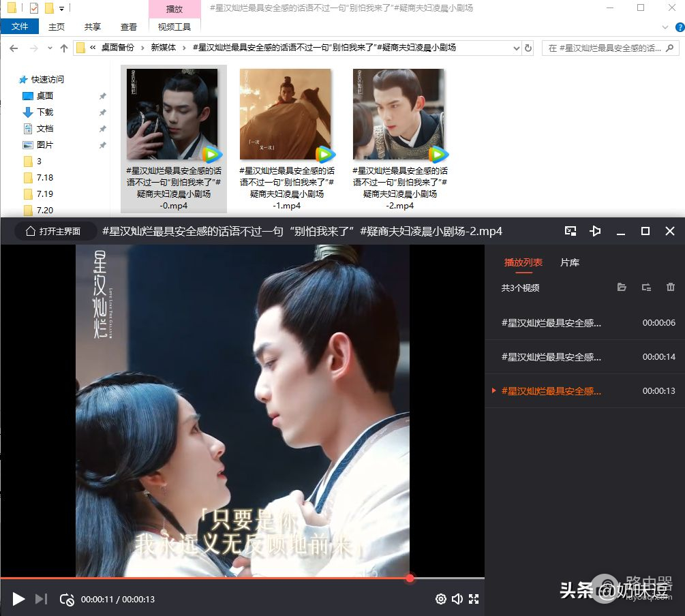The image size is (685, 616).
Task: Select the 播放 contextual tab
Action: [x=174, y=9]
